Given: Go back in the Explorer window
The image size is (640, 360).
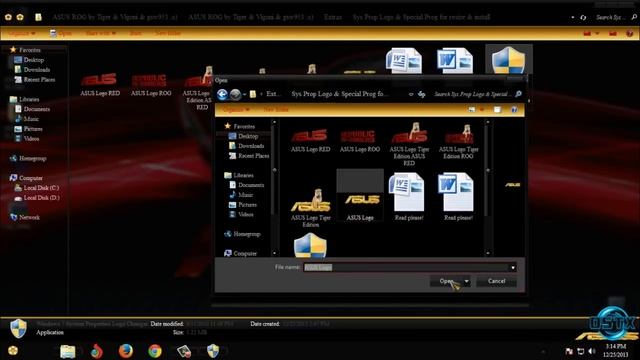Looking at the screenshot, I should pos(8,17).
